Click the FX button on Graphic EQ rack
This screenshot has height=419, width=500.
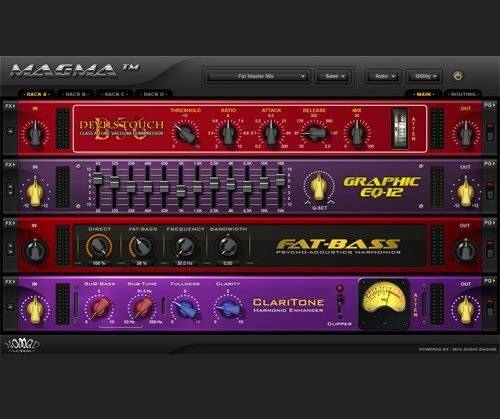(9, 165)
